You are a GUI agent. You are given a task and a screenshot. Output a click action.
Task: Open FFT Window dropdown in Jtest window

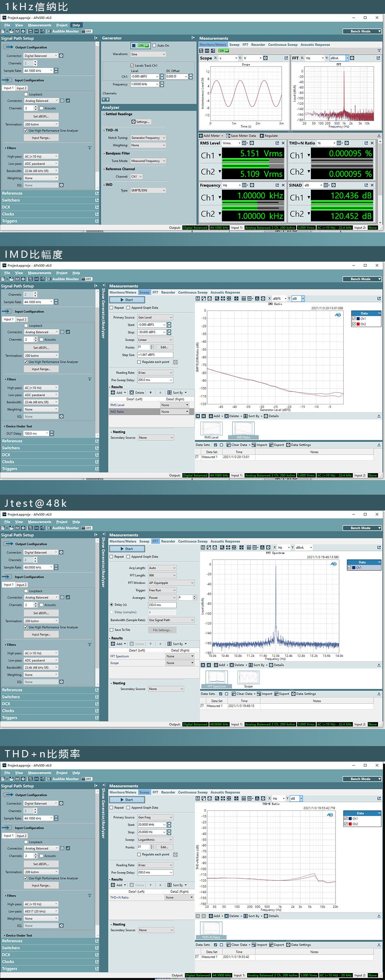pyautogui.click(x=171, y=583)
